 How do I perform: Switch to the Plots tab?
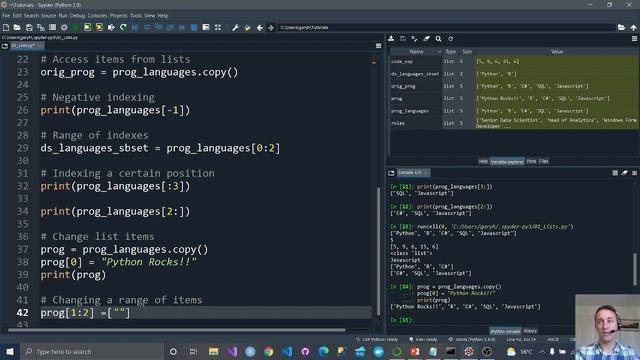[x=531, y=161]
